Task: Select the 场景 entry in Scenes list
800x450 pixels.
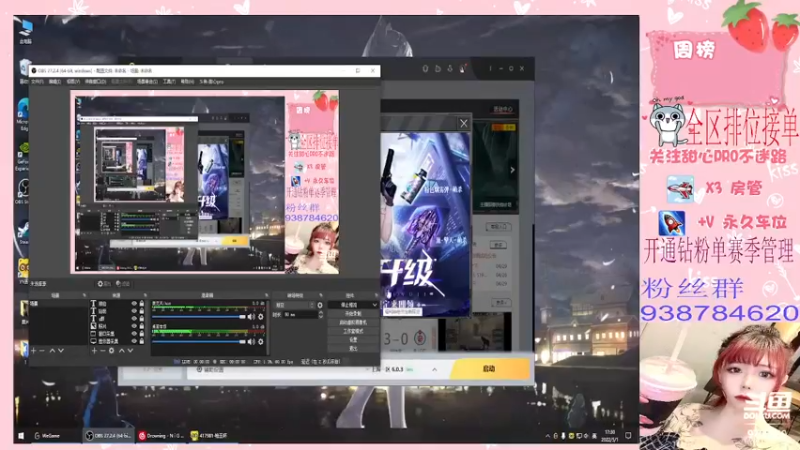Action: click(x=59, y=304)
